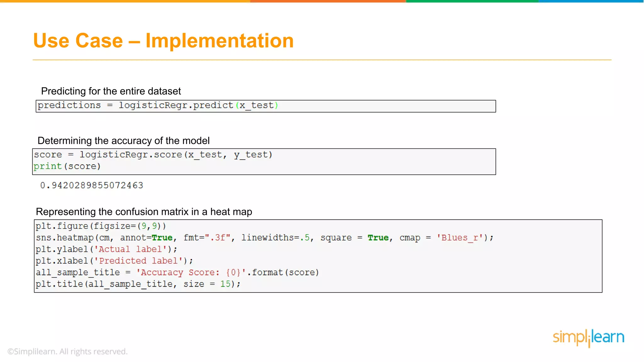The width and height of the screenshot is (644, 362).
Task: Click the plt.title(all_sample_title, size = 15) line
Action: point(138,284)
